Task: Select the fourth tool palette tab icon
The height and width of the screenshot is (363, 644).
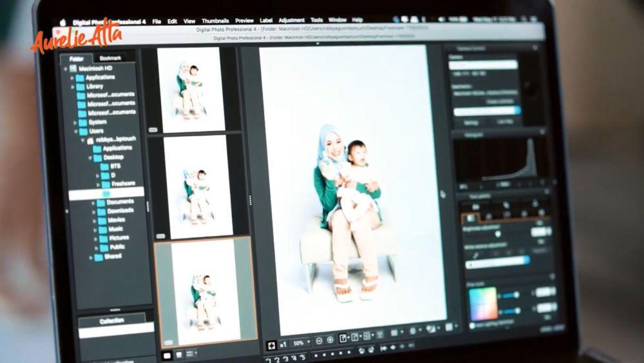Action: [x=524, y=213]
